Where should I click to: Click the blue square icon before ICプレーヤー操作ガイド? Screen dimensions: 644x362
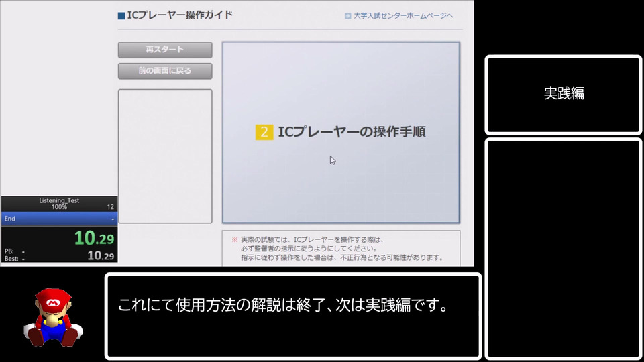point(121,15)
